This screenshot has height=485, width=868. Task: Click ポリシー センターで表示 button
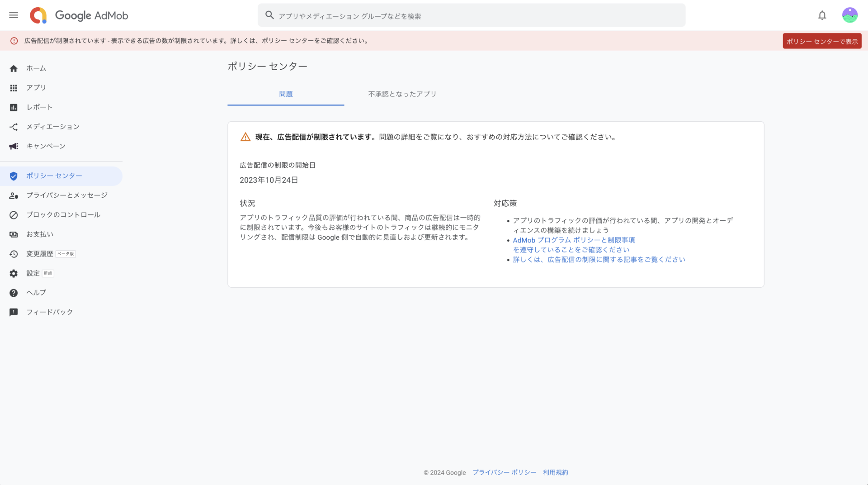(x=822, y=41)
